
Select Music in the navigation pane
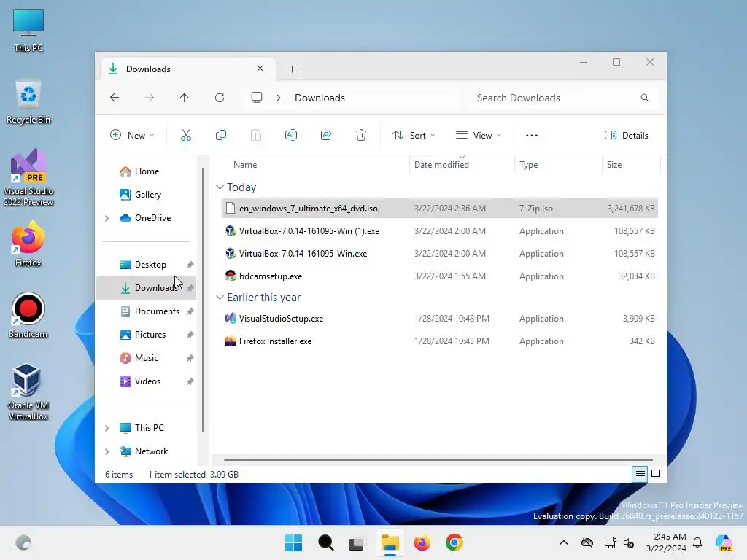pos(147,357)
